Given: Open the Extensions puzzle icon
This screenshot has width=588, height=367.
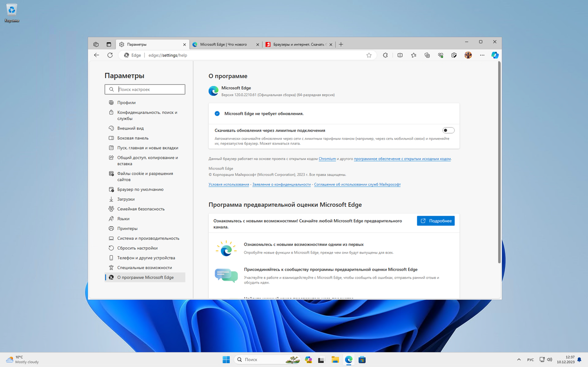Looking at the screenshot, I should pos(385,55).
